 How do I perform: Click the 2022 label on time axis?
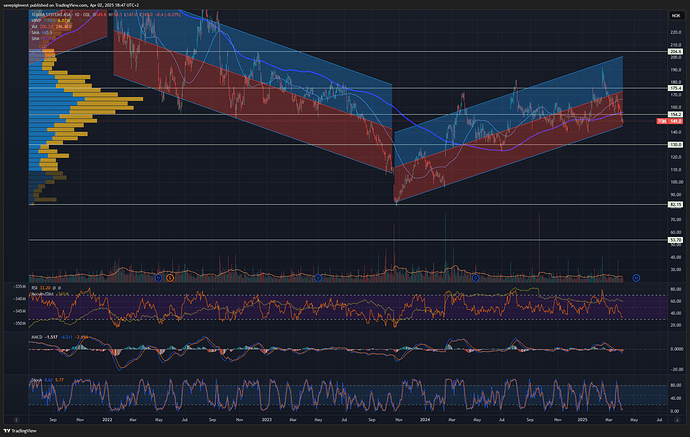point(108,421)
